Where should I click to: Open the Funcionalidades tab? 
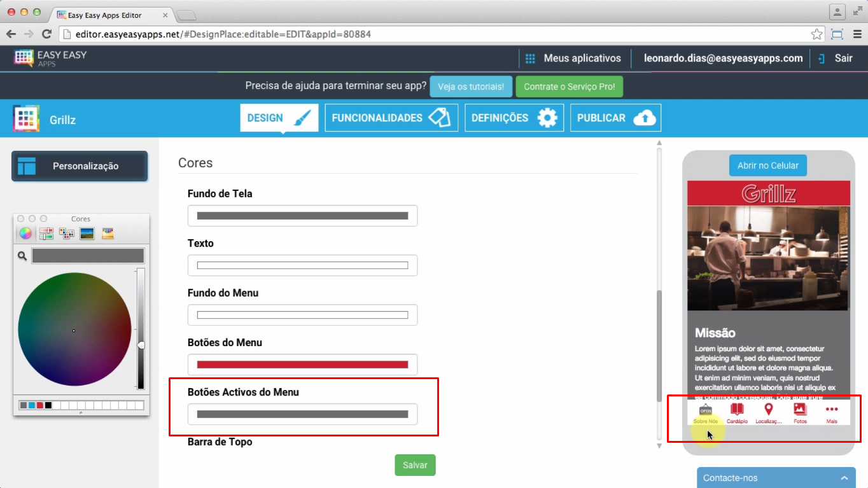[391, 118]
